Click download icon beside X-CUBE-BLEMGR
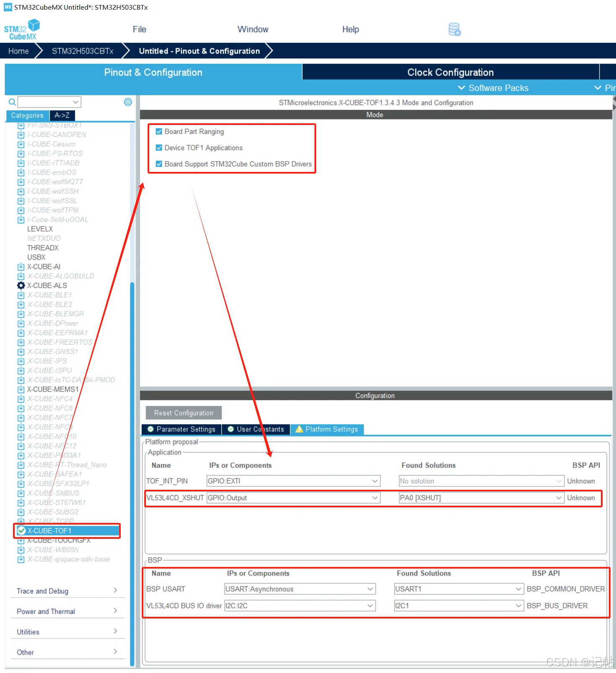The height and width of the screenshot is (673, 616). (21, 314)
